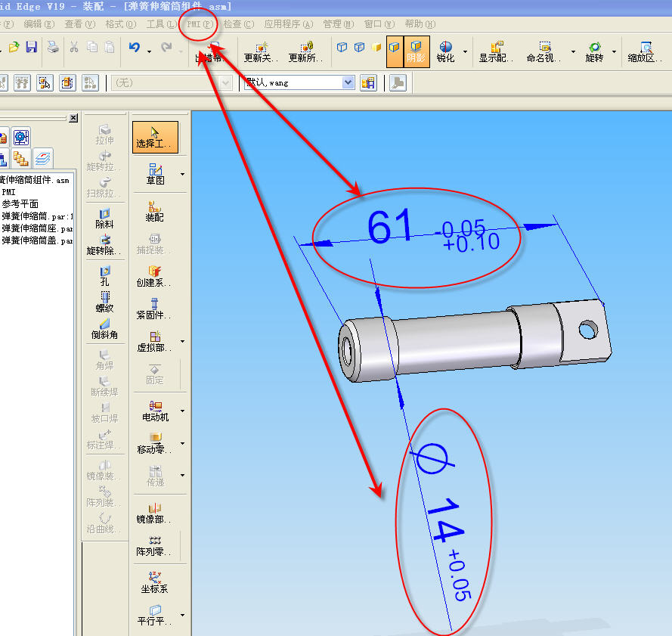Click the Cut scissors icon
This screenshot has height=636, width=672.
click(x=74, y=47)
